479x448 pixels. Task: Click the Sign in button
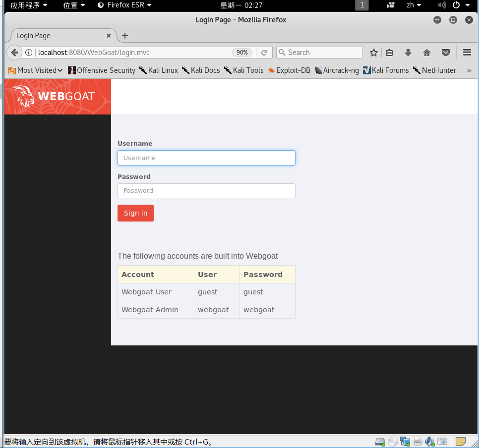coord(136,213)
